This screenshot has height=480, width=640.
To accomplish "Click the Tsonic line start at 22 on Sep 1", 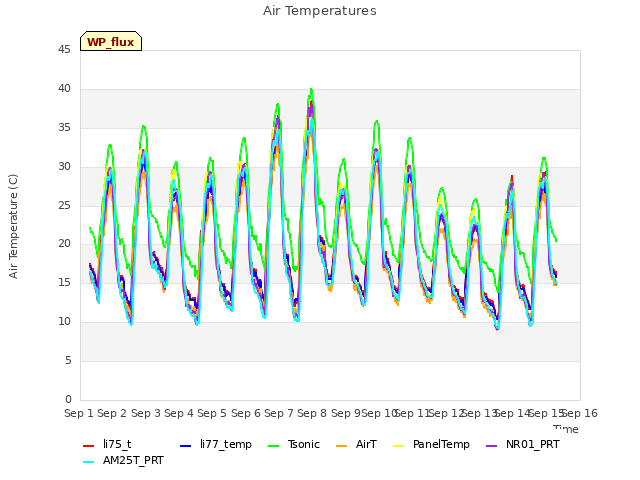I will tap(90, 228).
